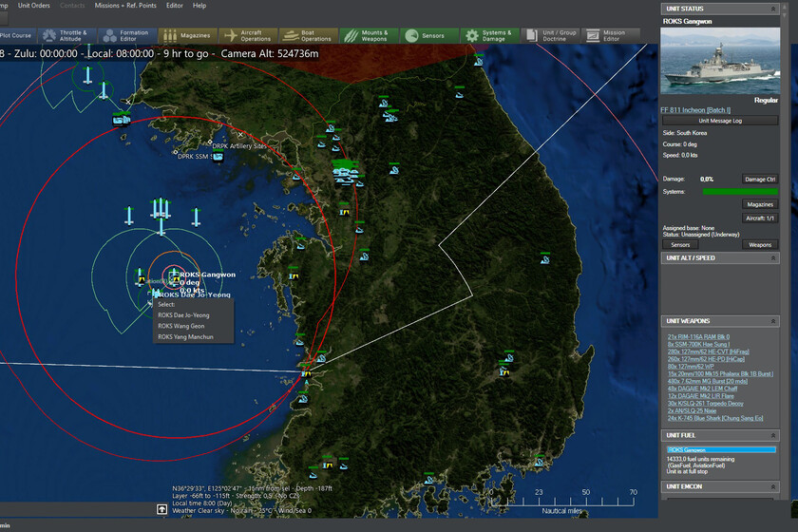This screenshot has width=798, height=532.
Task: Open the Sensors toolbar button
Action: tap(427, 35)
